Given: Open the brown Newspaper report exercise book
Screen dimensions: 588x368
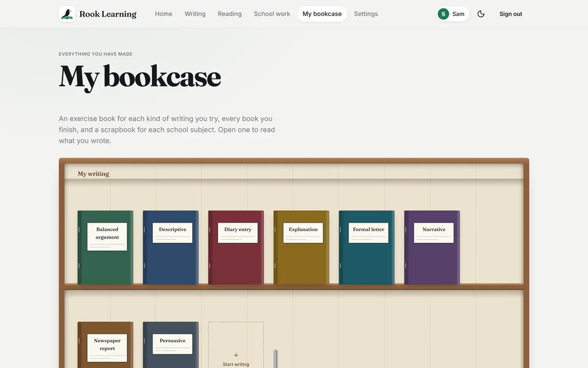Looking at the screenshot, I should coord(105,345).
